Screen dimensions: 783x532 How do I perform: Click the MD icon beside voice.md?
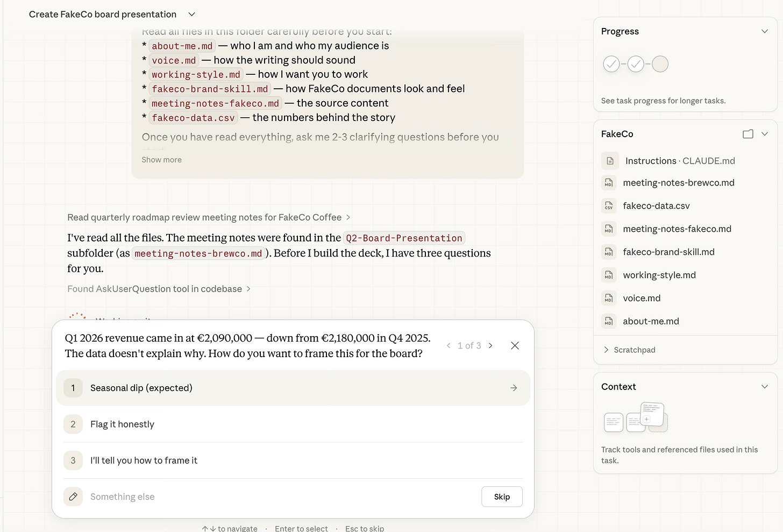click(x=609, y=299)
